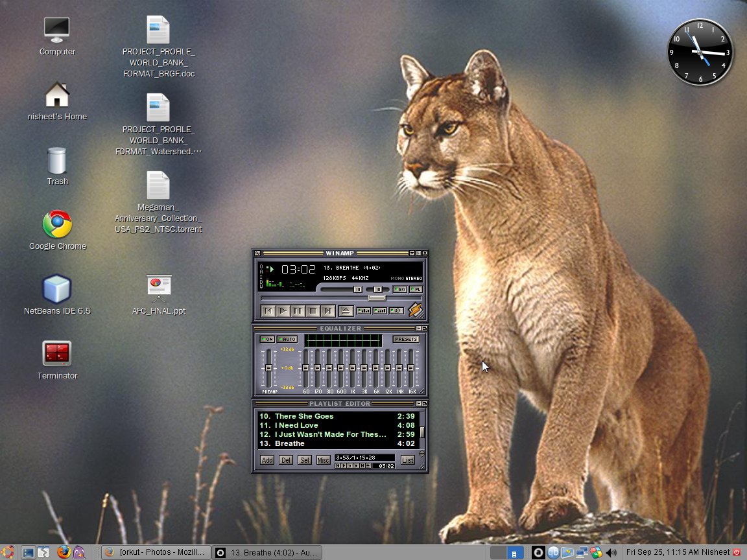The width and height of the screenshot is (747, 560).
Task: Switch to 13. Breathe Audacious taskbar window
Action: (267, 552)
